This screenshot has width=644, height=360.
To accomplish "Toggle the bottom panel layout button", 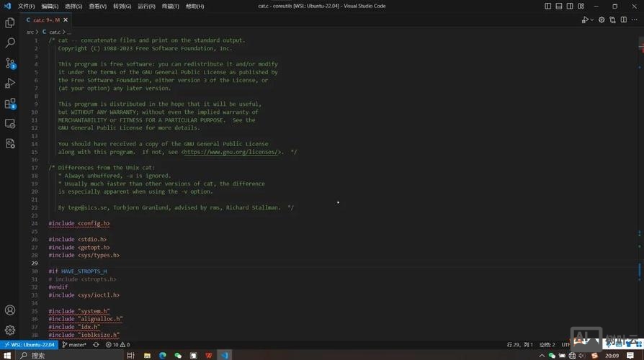I will tap(558, 6).
